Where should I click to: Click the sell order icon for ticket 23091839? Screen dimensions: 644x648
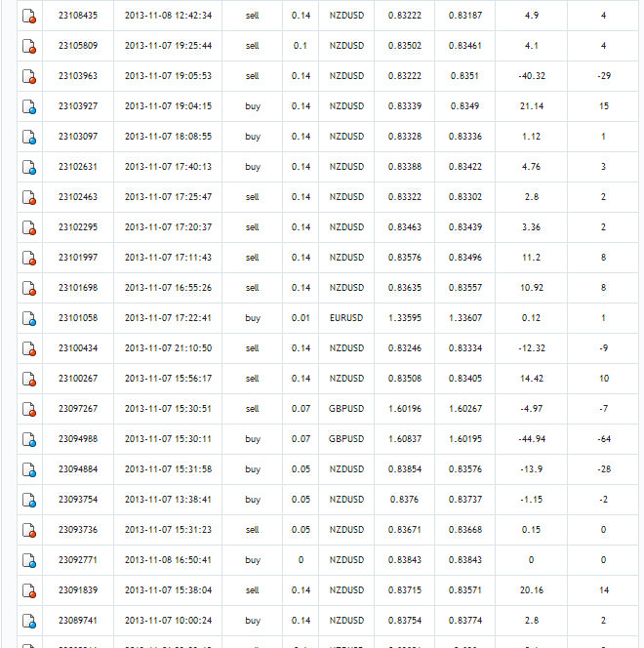[x=29, y=590]
